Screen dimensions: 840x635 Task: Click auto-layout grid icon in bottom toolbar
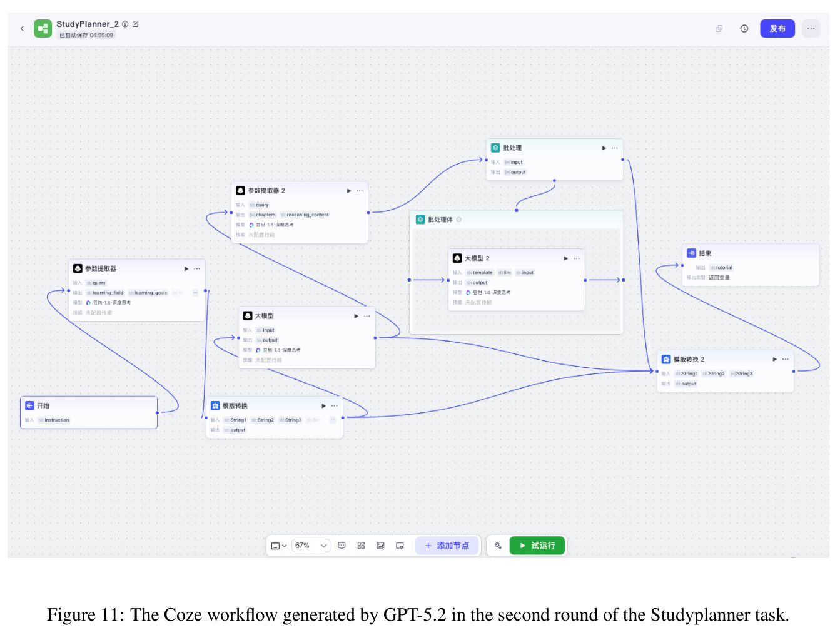pyautogui.click(x=361, y=546)
